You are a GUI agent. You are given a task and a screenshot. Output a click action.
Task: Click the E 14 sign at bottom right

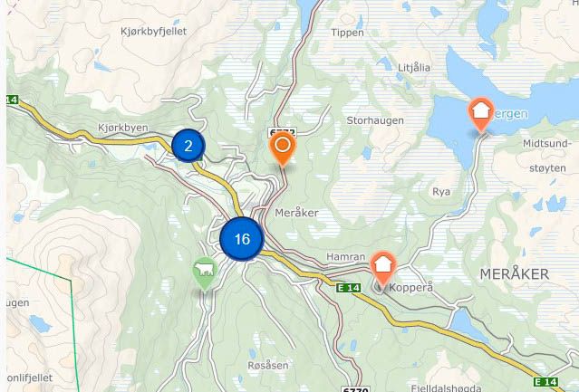click(545, 381)
